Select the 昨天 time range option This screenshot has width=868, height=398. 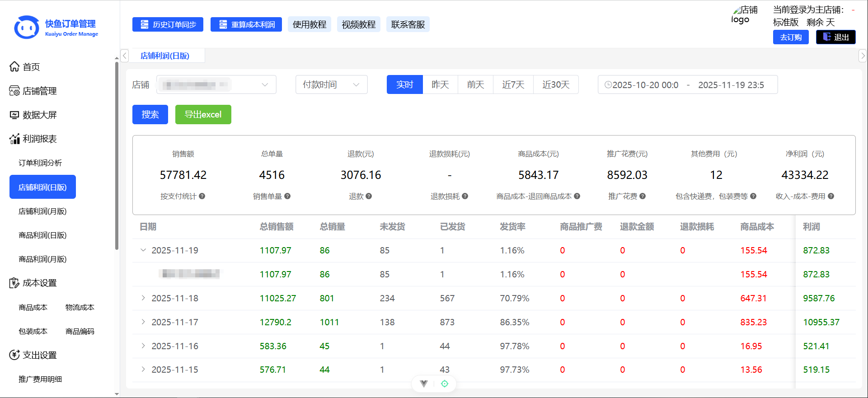point(440,84)
